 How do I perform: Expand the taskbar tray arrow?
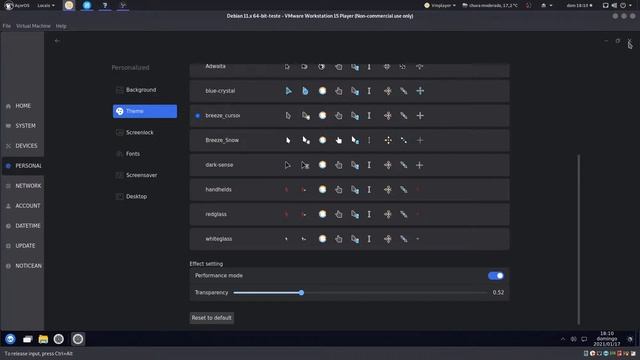coord(562,339)
